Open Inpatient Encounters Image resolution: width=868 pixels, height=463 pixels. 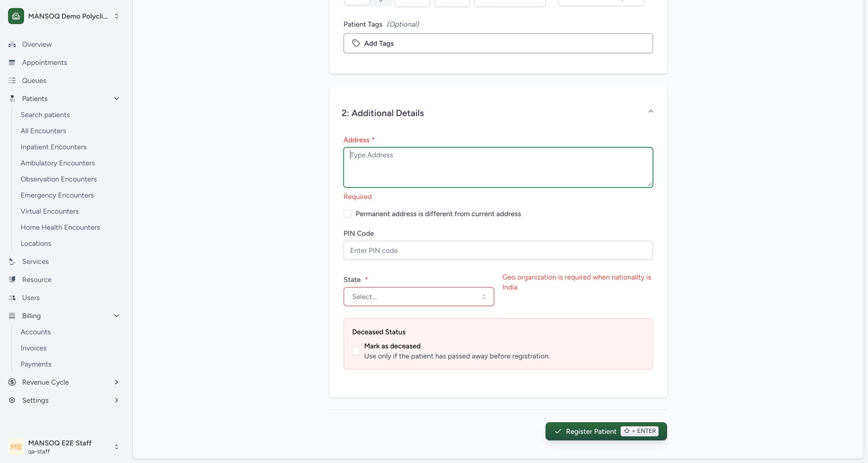click(53, 147)
